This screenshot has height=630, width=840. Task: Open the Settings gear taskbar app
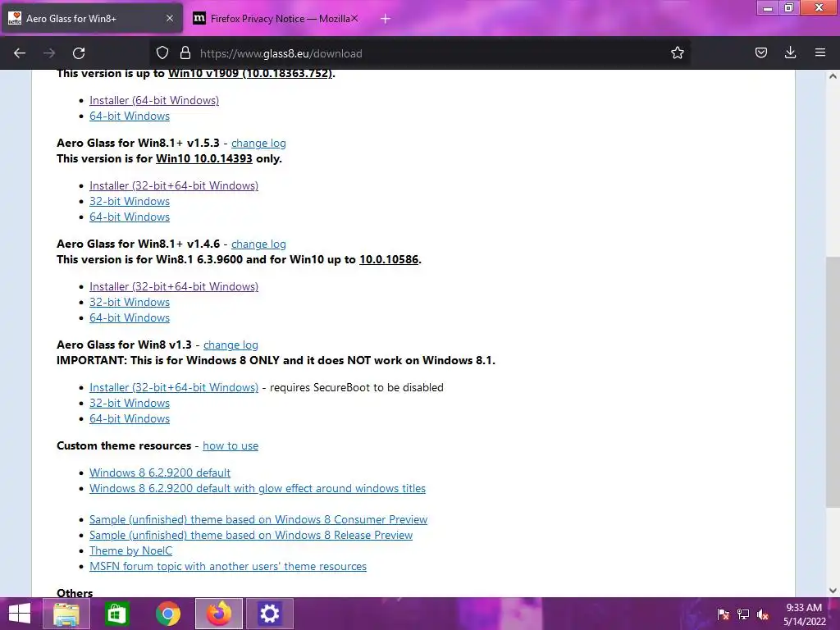[x=269, y=614]
